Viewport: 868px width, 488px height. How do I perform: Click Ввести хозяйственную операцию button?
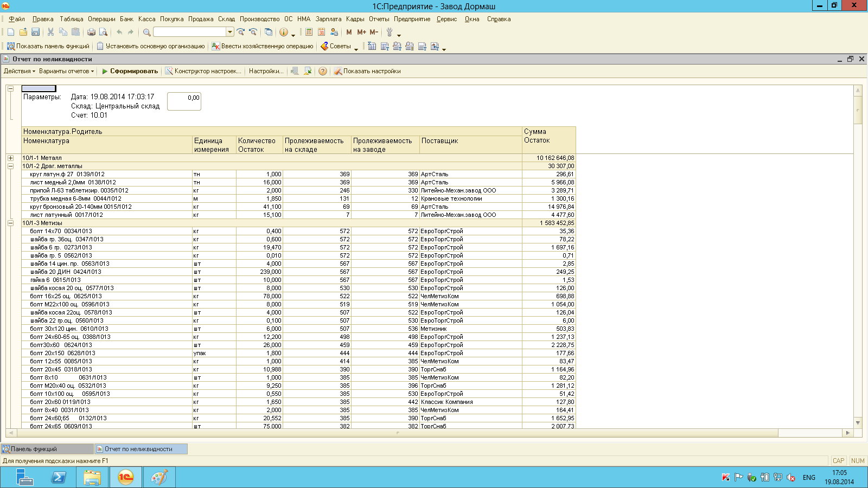(263, 46)
